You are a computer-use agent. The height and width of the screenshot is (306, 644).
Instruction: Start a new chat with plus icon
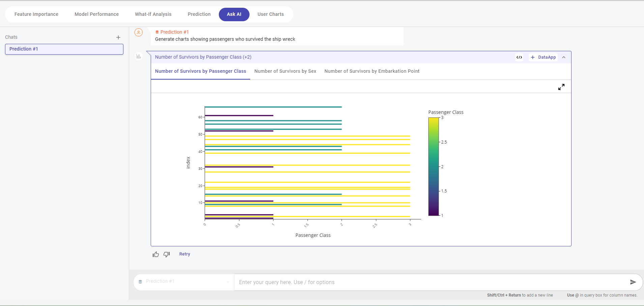click(x=118, y=37)
